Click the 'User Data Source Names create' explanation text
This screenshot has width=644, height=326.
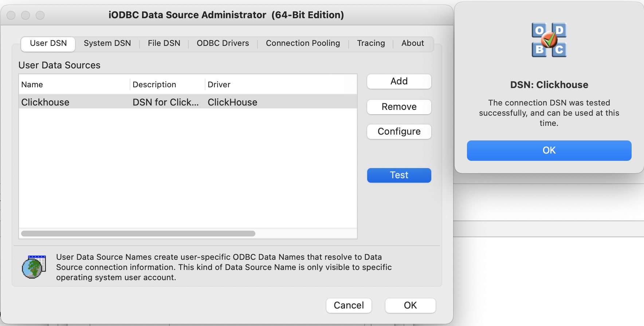click(x=224, y=267)
